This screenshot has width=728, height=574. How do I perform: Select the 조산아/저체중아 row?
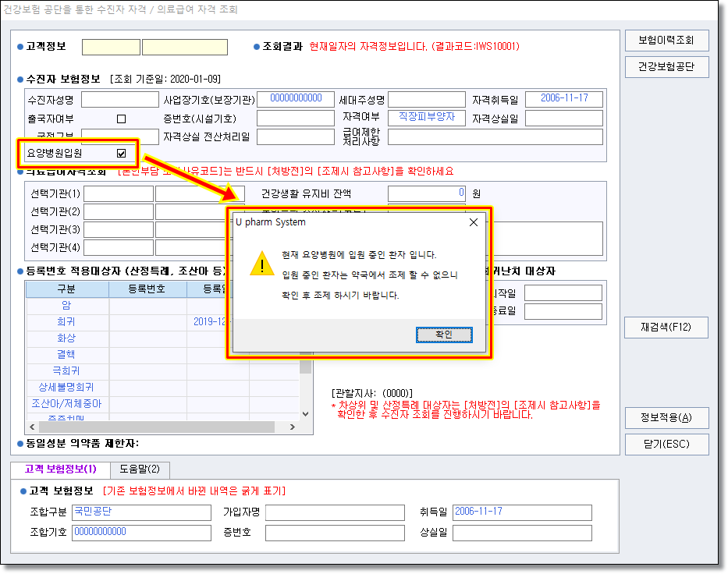click(66, 404)
